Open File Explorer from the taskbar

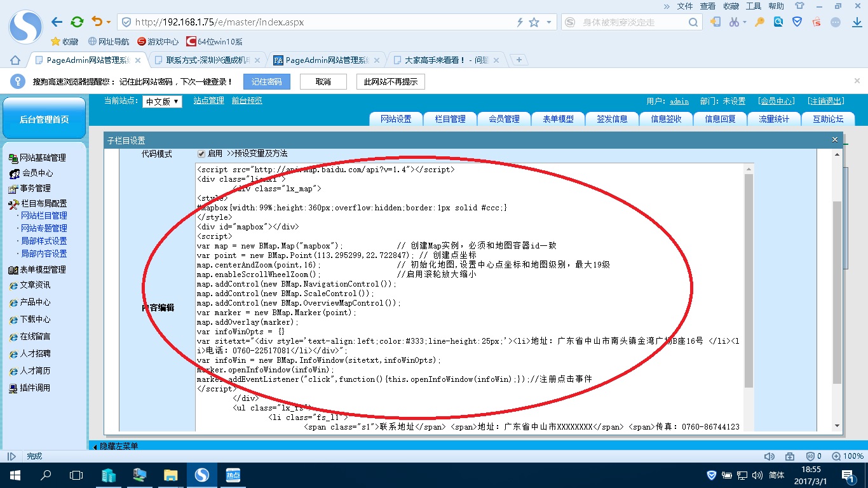[x=170, y=475]
